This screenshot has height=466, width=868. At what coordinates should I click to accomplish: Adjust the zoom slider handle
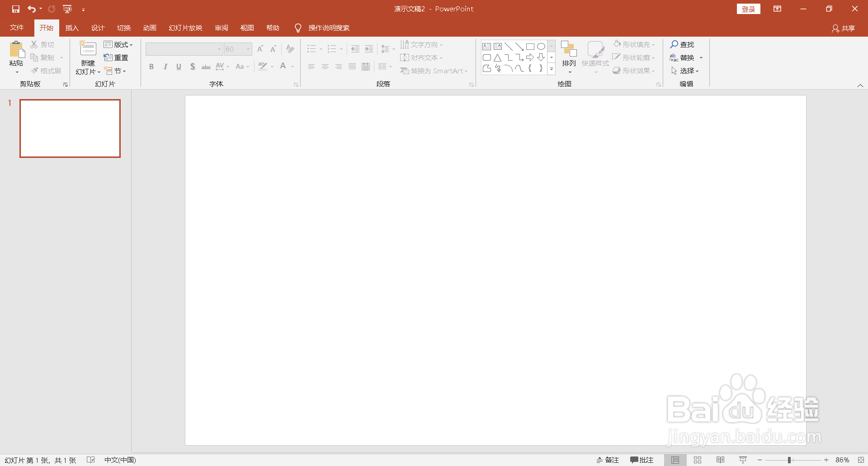click(789, 460)
